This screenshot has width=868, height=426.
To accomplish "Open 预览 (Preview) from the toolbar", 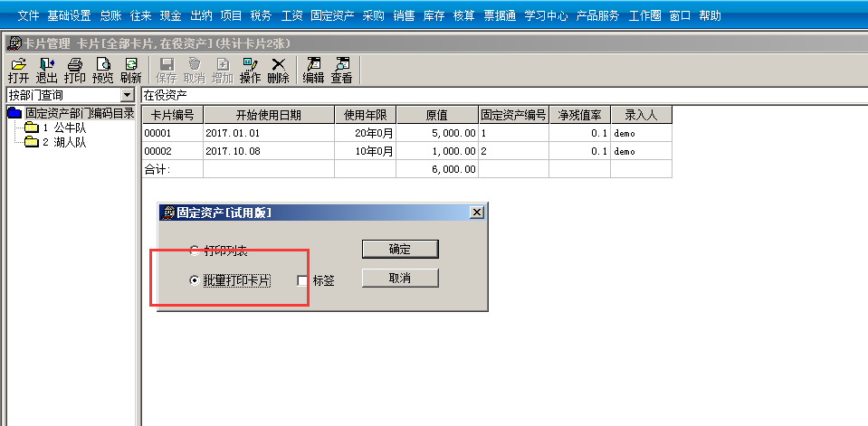I will click(103, 71).
